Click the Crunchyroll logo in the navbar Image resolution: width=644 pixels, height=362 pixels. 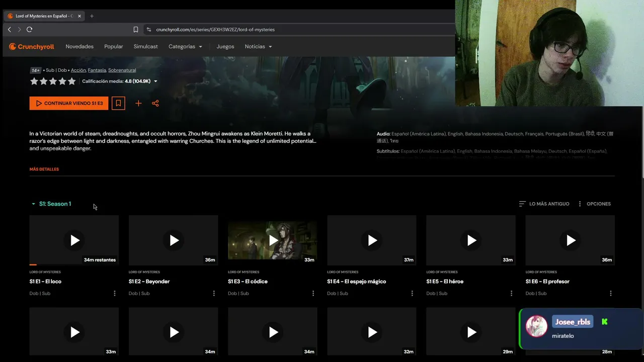(31, 47)
